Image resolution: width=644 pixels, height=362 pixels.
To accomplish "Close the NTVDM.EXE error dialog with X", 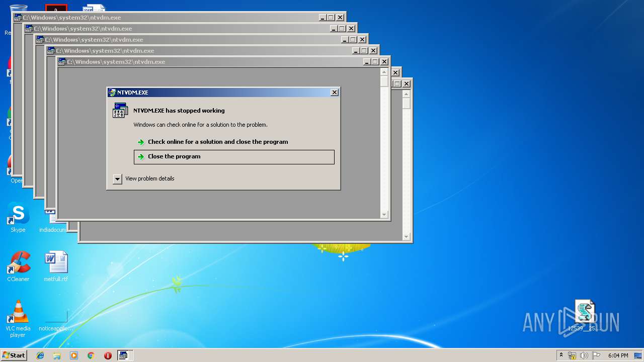I will tap(335, 93).
